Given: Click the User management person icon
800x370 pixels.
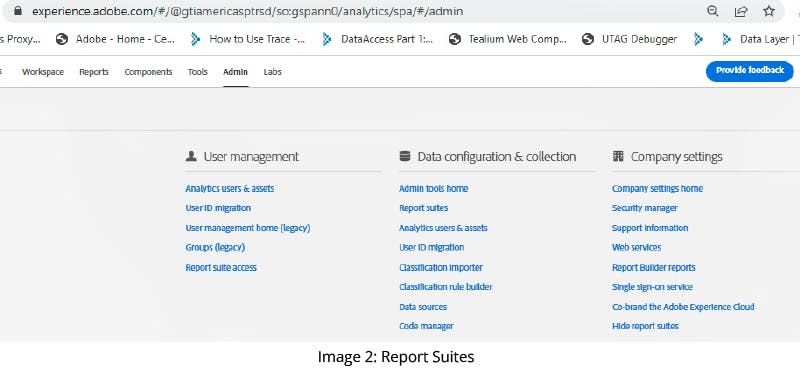Looking at the screenshot, I should [191, 156].
